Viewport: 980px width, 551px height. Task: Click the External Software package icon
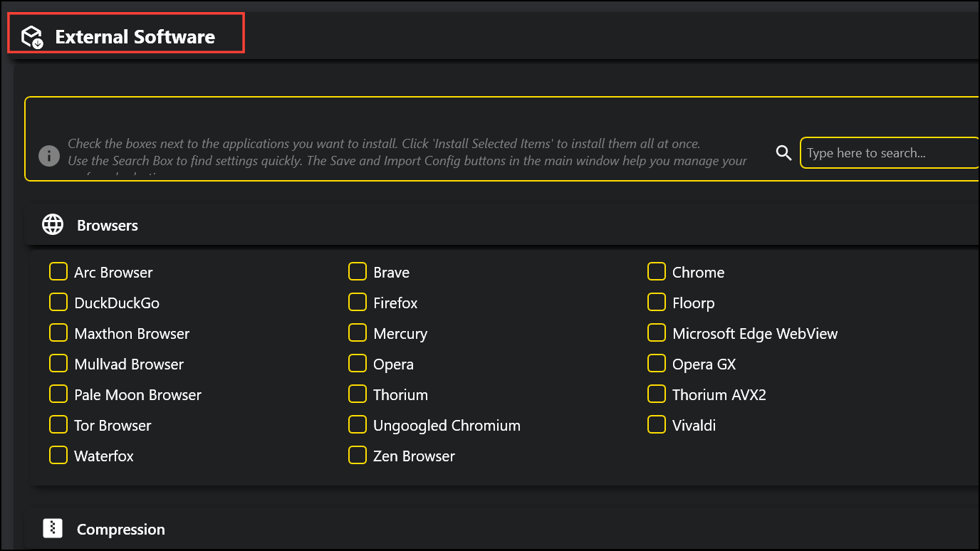[x=32, y=37]
